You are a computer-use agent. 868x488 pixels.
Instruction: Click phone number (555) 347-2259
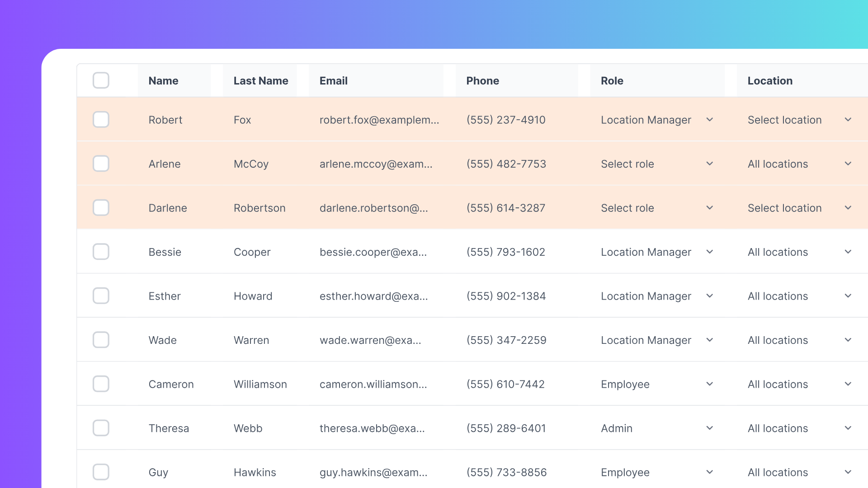click(506, 340)
